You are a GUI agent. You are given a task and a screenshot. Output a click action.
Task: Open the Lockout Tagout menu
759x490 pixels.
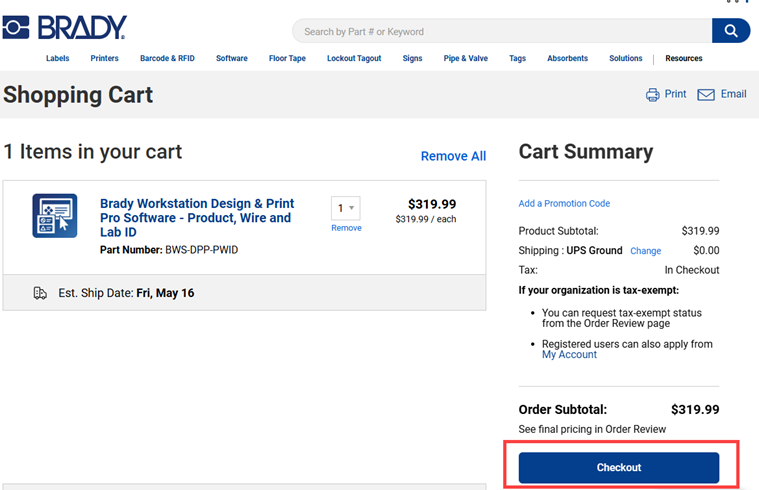tap(354, 58)
